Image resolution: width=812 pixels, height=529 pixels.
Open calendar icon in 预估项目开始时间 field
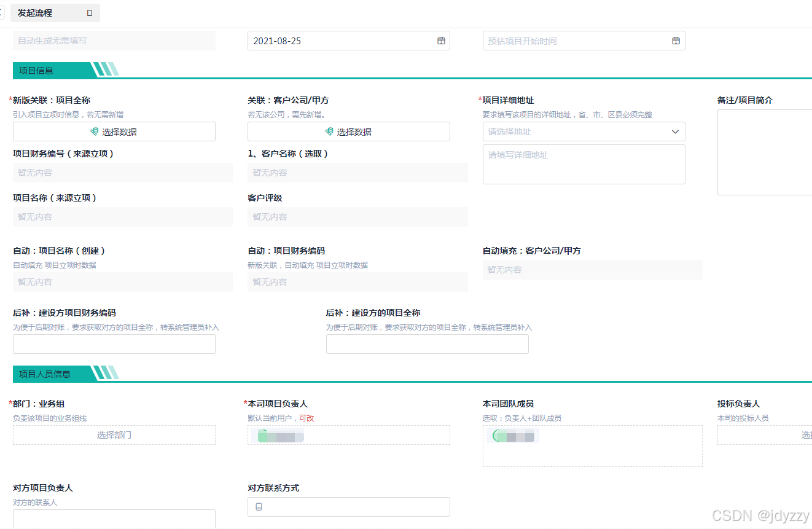676,41
